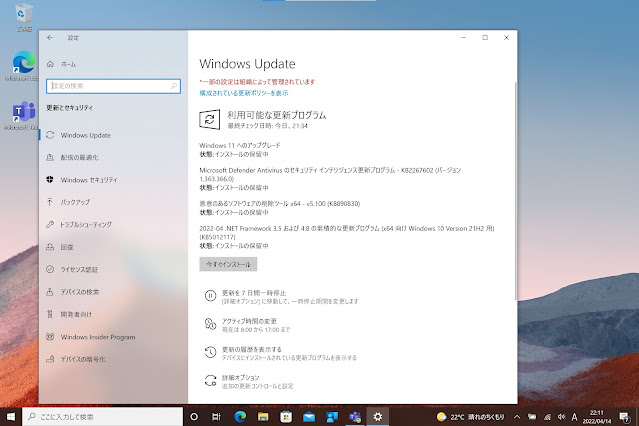Click the lock icon for デバイスの暗号化
Viewport: 639px width, 426px height.
[50, 359]
